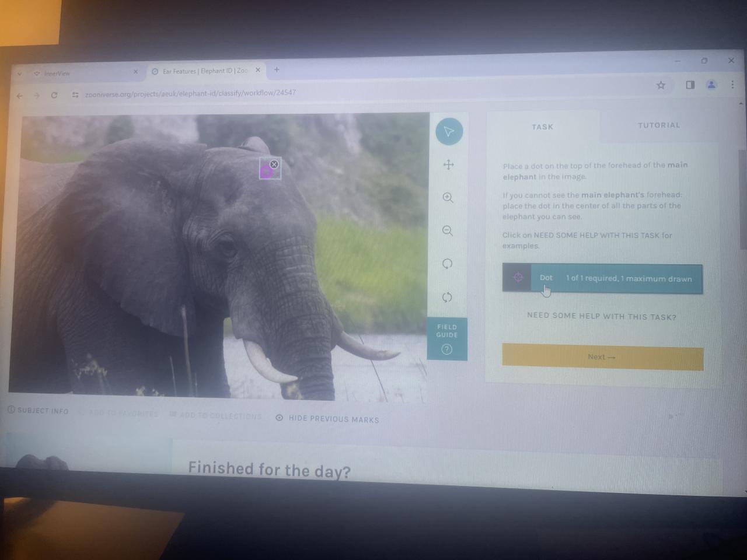Zoom in on the elephant image
Image resolution: width=747 pixels, height=560 pixels.
click(x=448, y=198)
